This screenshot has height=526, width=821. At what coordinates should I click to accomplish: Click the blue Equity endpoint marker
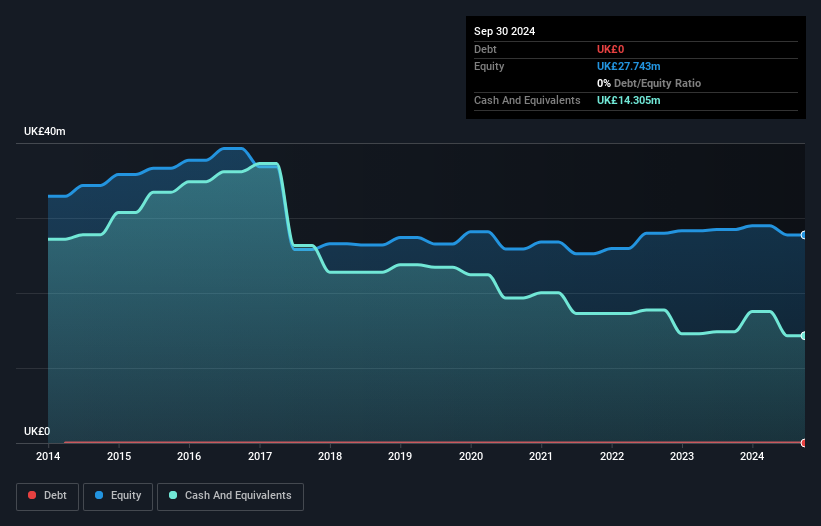pos(803,235)
